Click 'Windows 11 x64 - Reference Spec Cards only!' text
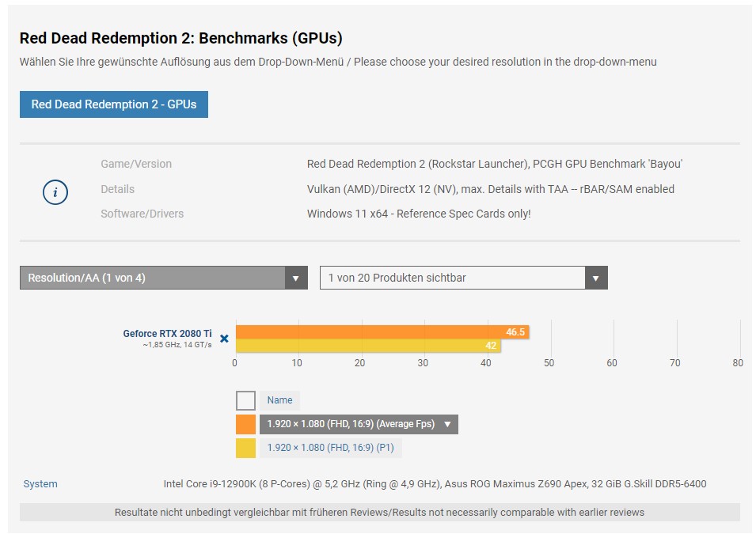This screenshot has height=534, width=756. point(419,214)
